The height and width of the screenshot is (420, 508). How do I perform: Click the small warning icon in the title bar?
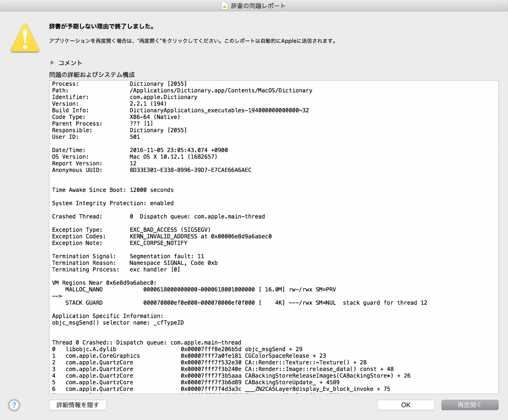(224, 6)
